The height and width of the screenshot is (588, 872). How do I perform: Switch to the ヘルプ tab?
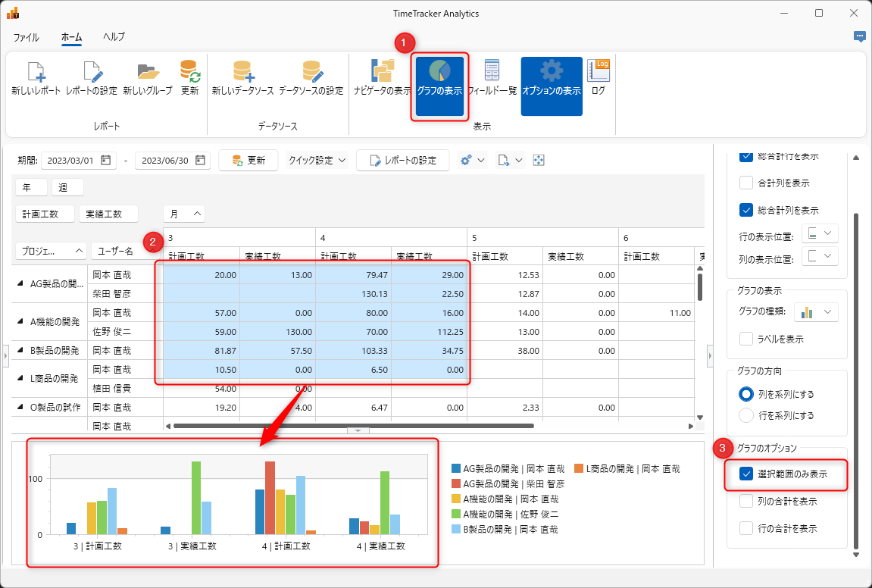click(114, 37)
